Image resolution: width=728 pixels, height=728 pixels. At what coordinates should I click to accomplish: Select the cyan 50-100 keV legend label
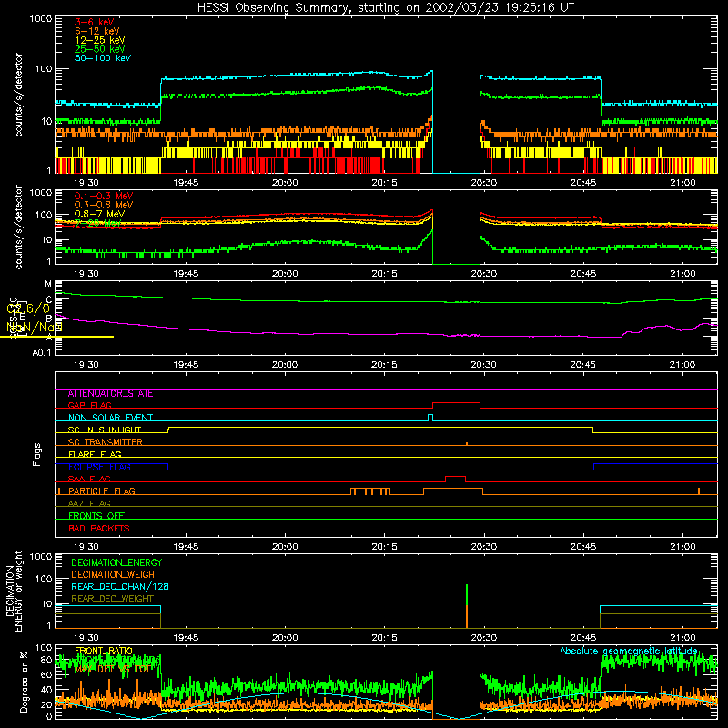pyautogui.click(x=103, y=58)
